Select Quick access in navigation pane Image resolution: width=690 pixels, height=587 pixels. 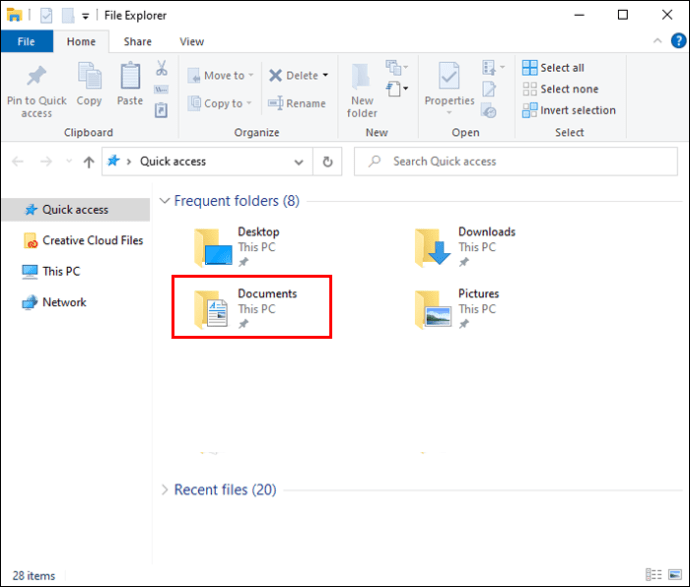(76, 209)
